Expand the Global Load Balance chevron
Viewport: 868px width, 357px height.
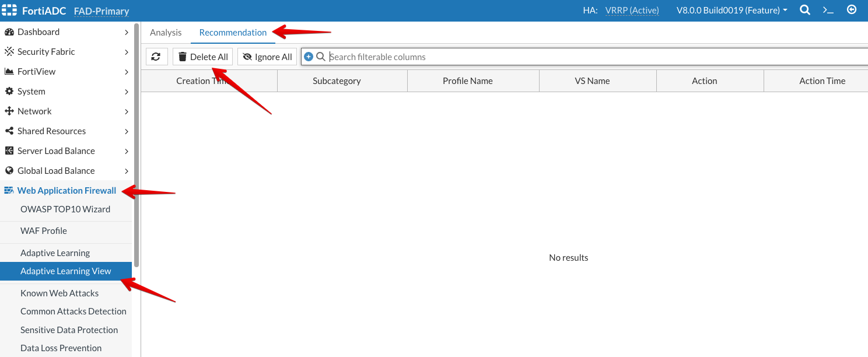coord(127,171)
